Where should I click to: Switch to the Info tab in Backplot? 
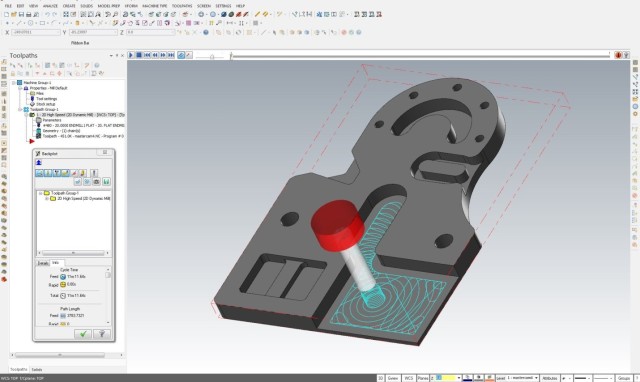55,263
